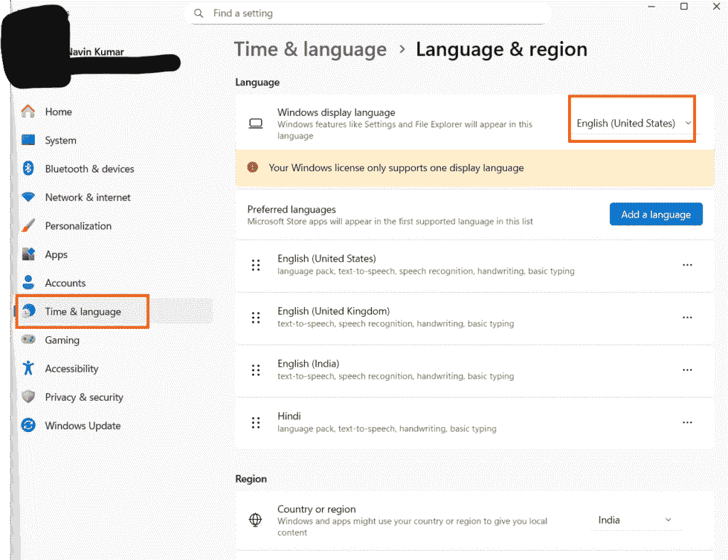Expand Windows display language dropdown

coord(633,124)
